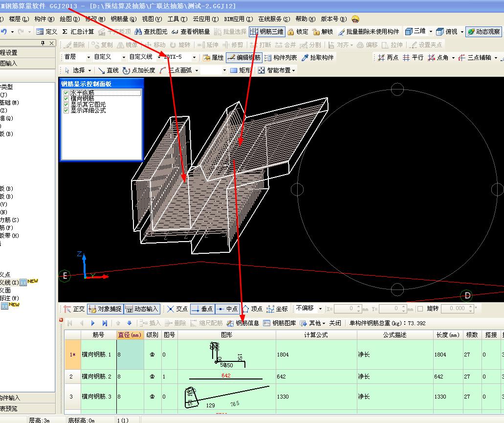Enable 动态观察 dynamic orbit tool
The image size is (504, 423).
[484, 31]
